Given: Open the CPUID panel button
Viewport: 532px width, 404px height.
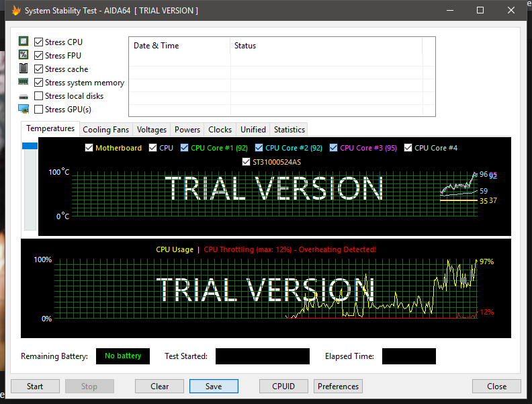Looking at the screenshot, I should (x=283, y=387).
